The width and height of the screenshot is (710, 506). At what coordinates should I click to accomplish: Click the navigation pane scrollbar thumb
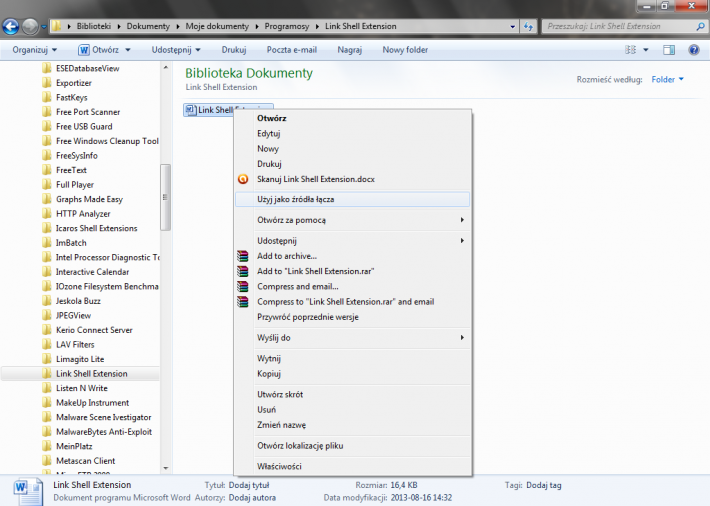(x=165, y=198)
